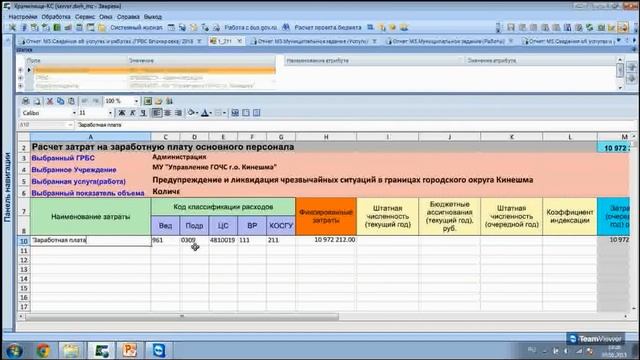Open Google Chrome from taskbar

pyautogui.click(x=43, y=351)
